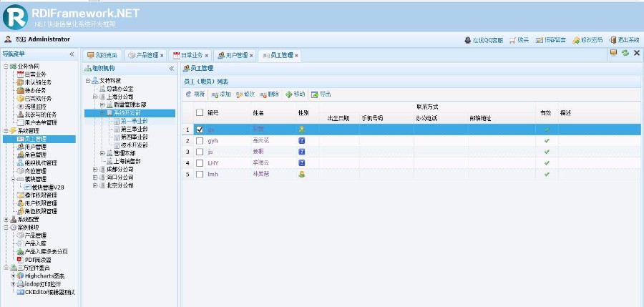Open 修改密码 change password link
The height and width of the screenshot is (307, 644).
tap(587, 40)
